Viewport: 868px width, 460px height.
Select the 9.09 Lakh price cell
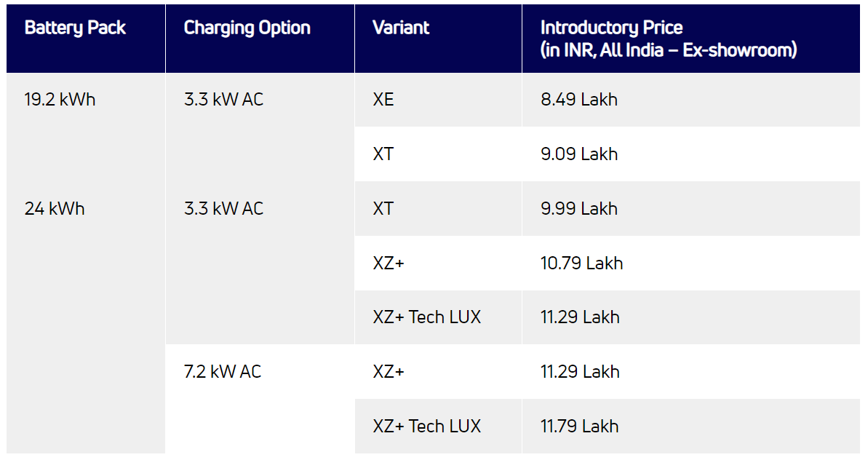point(579,154)
